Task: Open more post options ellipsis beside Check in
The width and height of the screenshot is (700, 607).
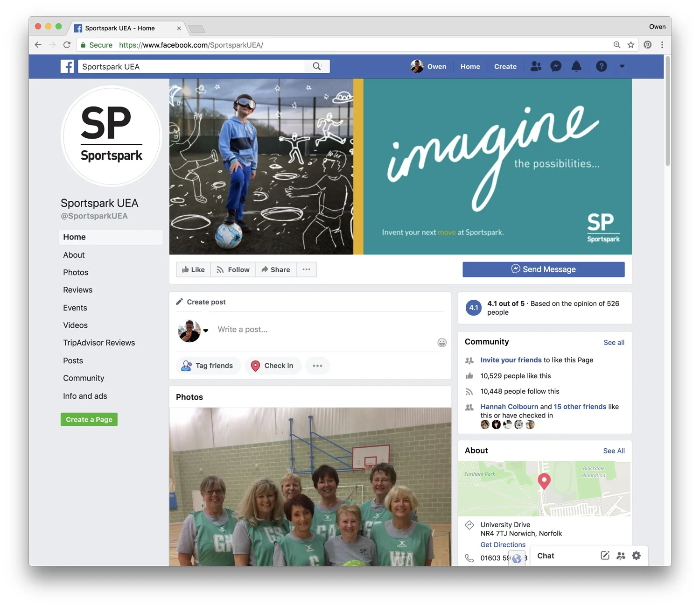Action: 317,366
